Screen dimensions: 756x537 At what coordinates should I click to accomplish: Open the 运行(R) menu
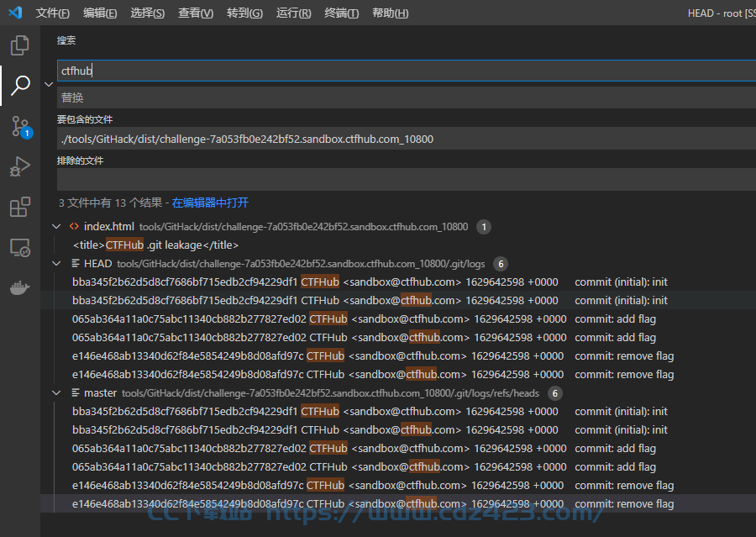click(x=294, y=13)
